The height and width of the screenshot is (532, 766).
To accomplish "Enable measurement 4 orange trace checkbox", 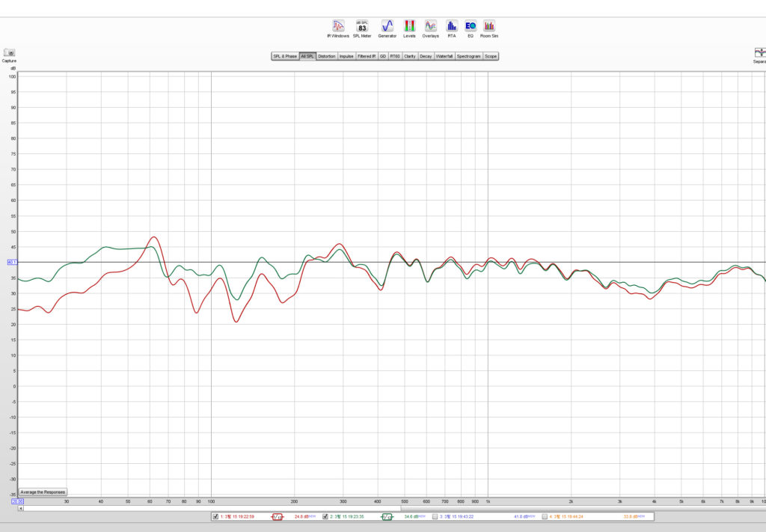I will 545,516.
